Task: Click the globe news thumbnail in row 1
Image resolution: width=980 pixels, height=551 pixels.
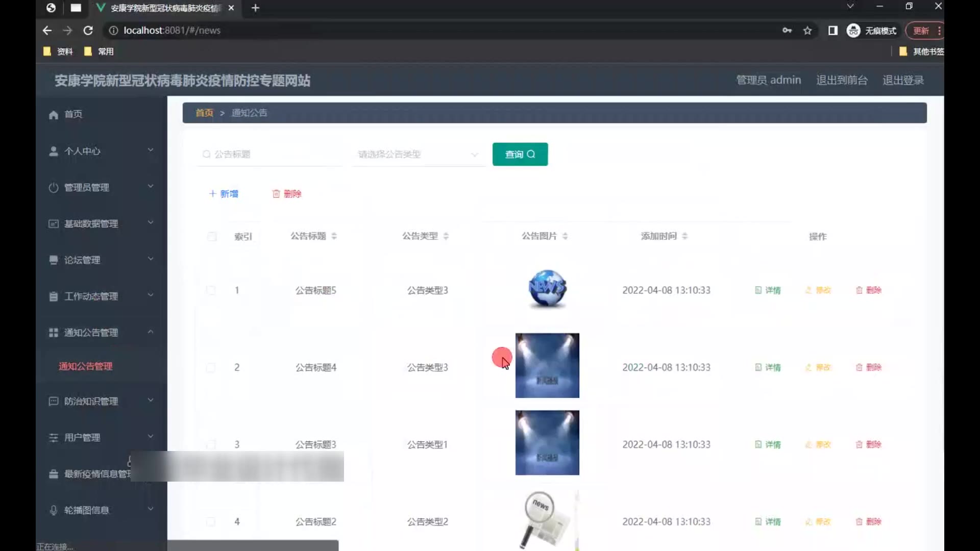Action: pyautogui.click(x=547, y=289)
